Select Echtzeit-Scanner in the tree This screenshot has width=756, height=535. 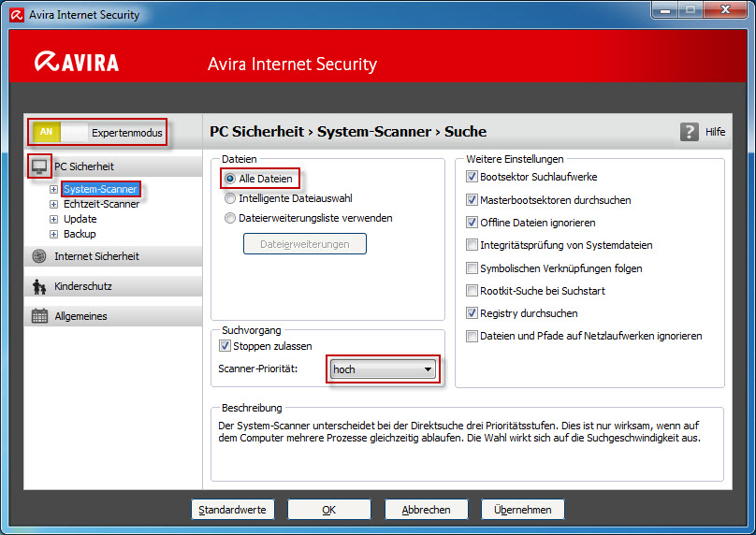(101, 204)
